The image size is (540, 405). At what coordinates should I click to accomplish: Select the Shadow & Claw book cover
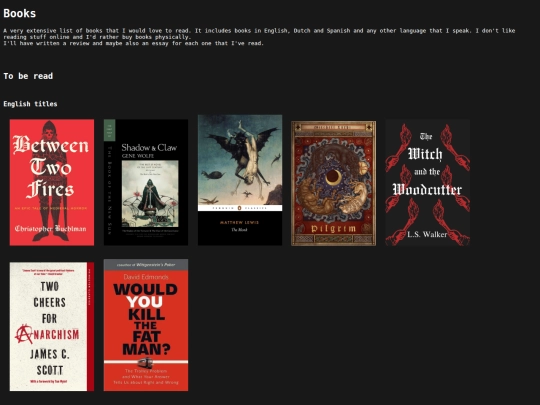click(146, 182)
